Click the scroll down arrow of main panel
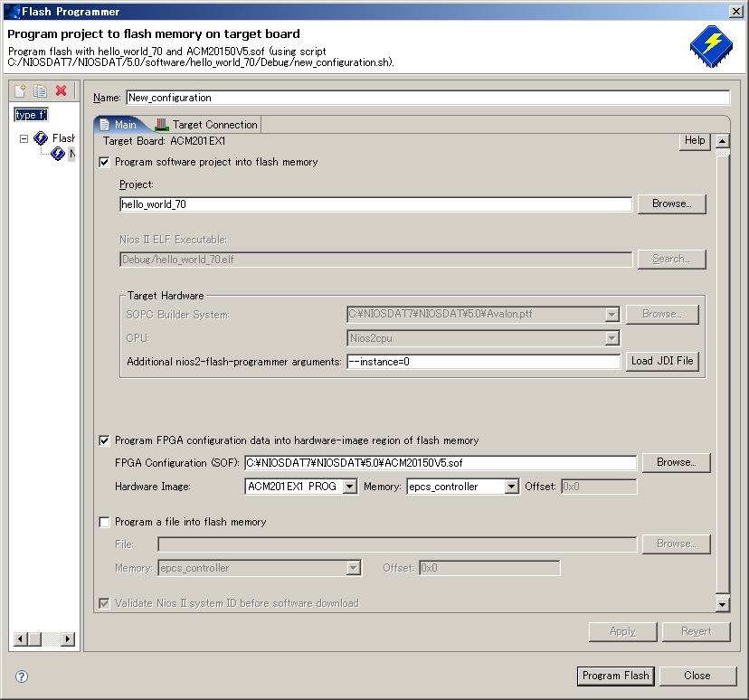The height and width of the screenshot is (700, 749). tap(722, 604)
